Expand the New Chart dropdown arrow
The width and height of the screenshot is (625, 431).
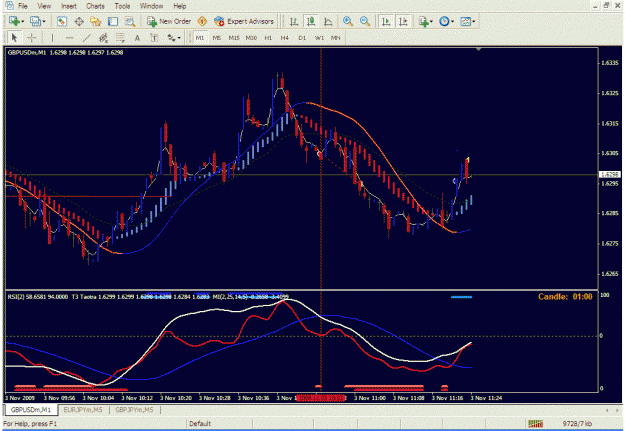click(23, 22)
